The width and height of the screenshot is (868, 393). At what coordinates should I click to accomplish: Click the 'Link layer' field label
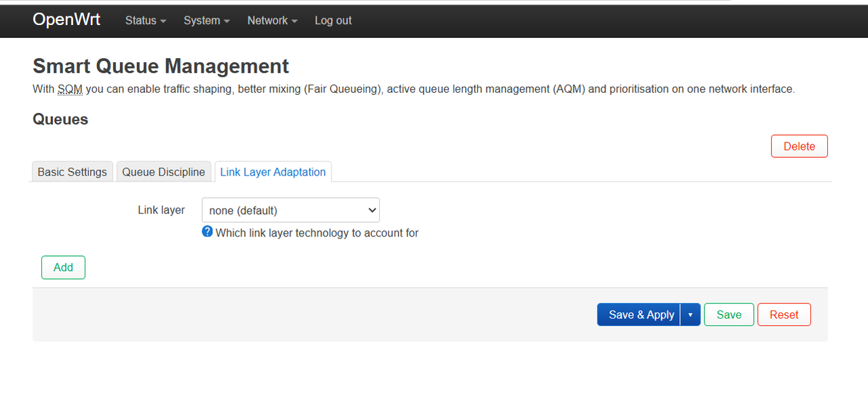(x=161, y=210)
